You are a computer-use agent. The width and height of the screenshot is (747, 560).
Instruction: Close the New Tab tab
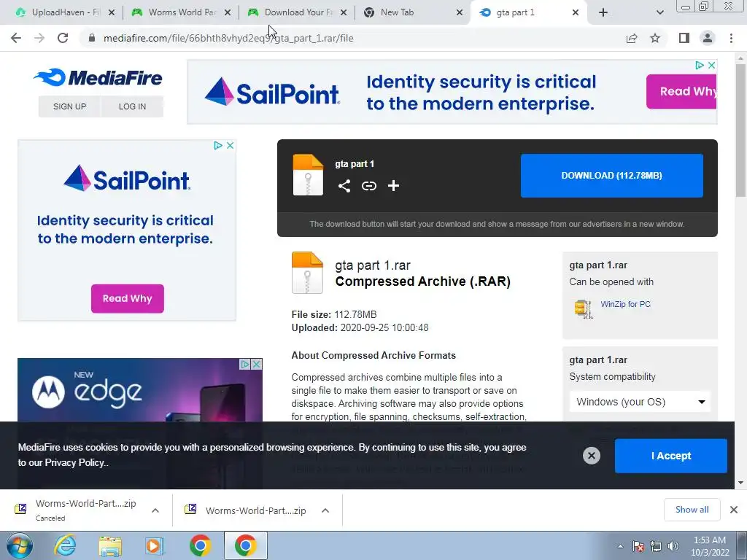click(460, 12)
